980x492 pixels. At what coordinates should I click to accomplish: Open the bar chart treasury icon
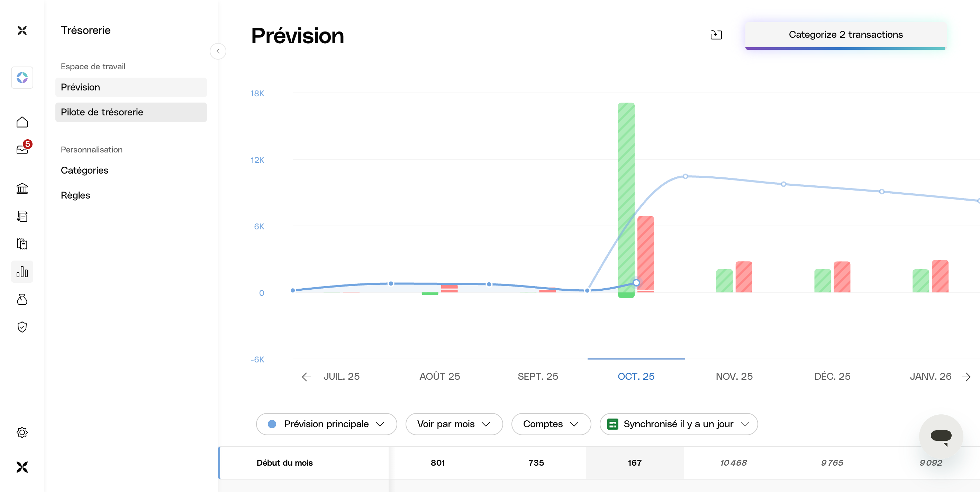[22, 272]
